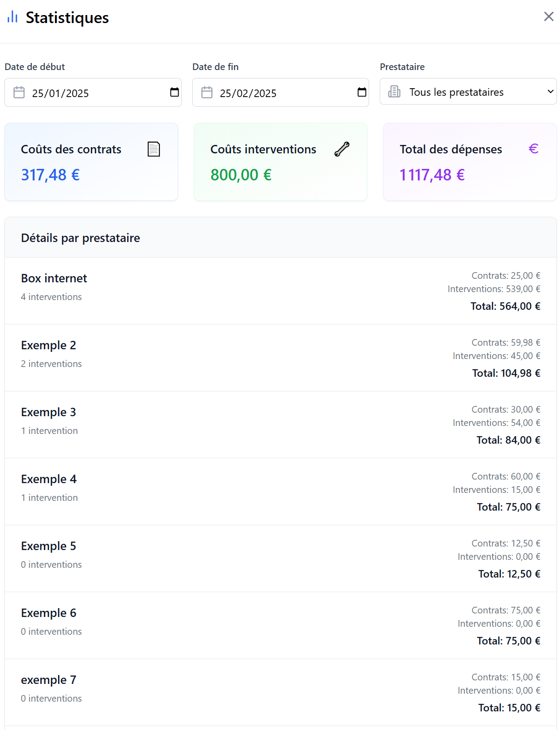560x730 pixels.
Task: Click the calendar icon in Date de fin
Action: coord(207,93)
